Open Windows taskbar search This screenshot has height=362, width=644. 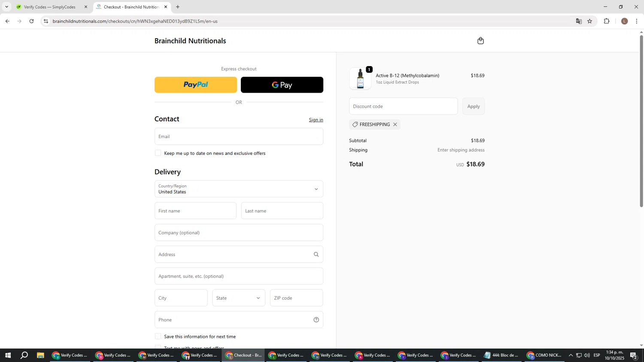tap(24, 355)
